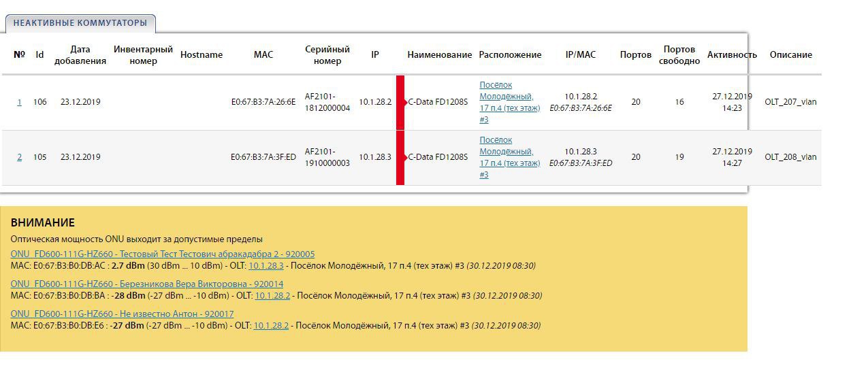The height and width of the screenshot is (368, 868).
Task: Select IP cell 10.1.28.3
Action: click(x=375, y=157)
